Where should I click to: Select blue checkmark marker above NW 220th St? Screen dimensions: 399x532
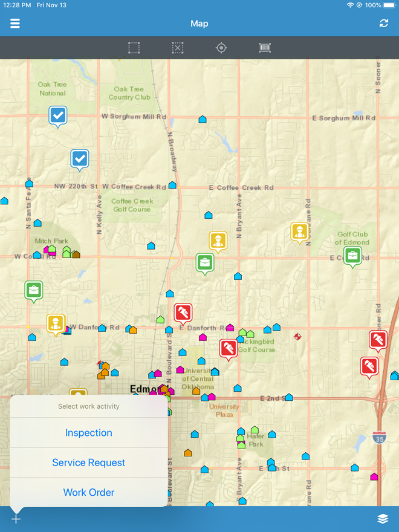pos(80,159)
